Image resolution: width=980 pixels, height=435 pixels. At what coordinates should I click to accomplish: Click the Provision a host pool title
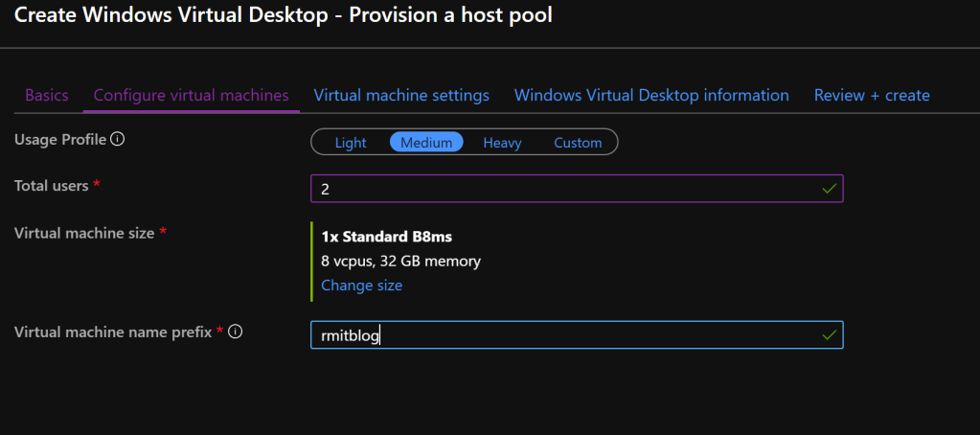tap(450, 15)
